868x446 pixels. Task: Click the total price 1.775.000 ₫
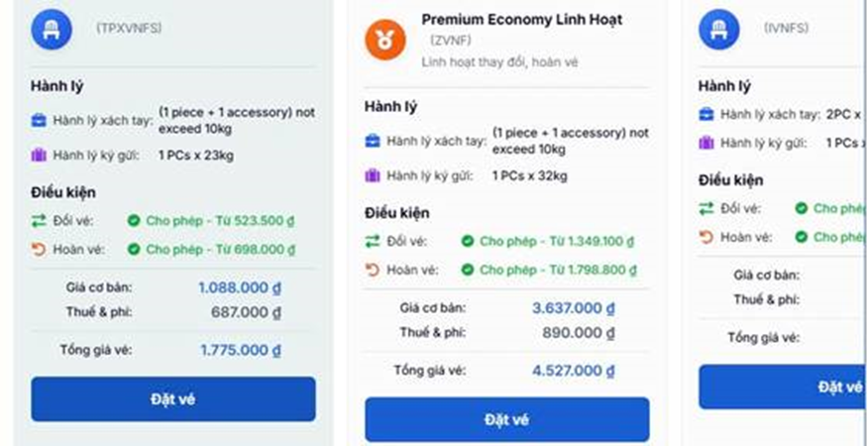(x=240, y=350)
